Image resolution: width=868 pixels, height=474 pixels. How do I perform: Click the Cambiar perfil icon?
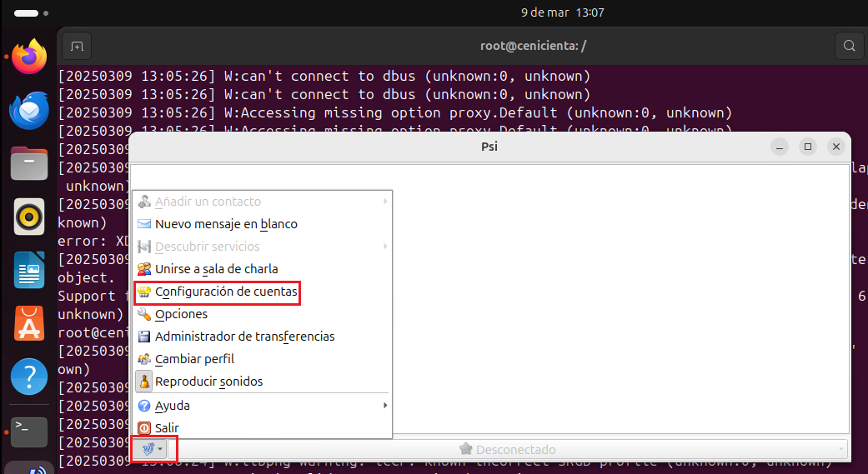click(144, 359)
